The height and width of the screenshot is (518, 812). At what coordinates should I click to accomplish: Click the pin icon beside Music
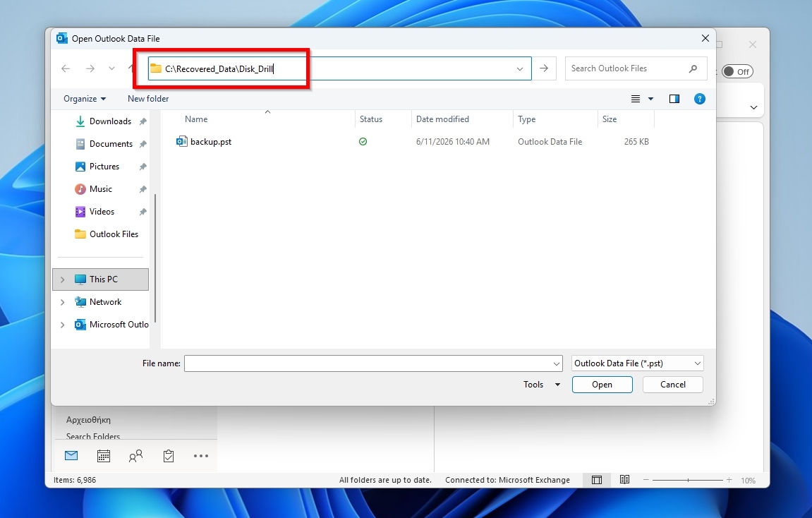143,189
